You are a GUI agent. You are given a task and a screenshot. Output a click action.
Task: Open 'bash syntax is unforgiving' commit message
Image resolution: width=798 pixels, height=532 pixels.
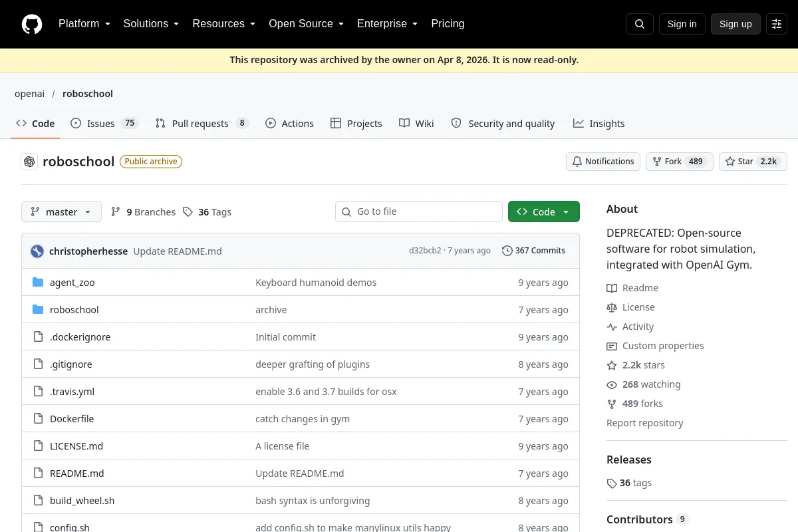pyautogui.click(x=313, y=501)
